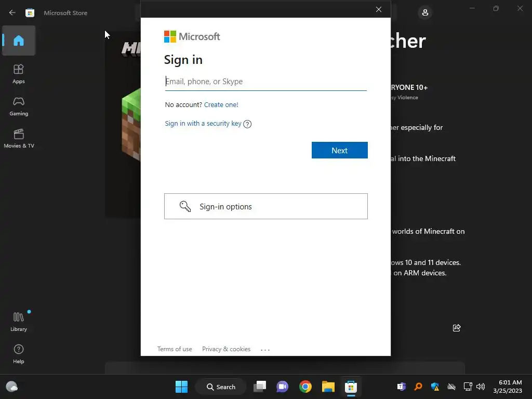This screenshot has width=532, height=399.
Task: Open the more options ellipsis in dialog footer
Action: point(265,350)
